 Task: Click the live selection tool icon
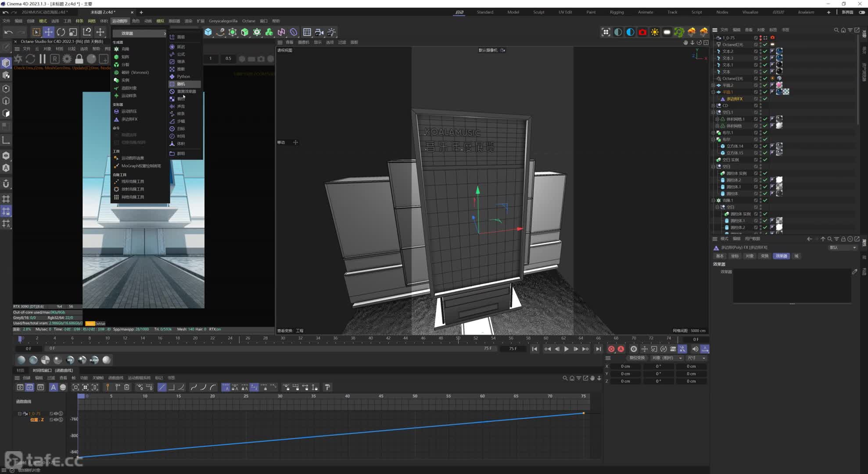(x=36, y=32)
